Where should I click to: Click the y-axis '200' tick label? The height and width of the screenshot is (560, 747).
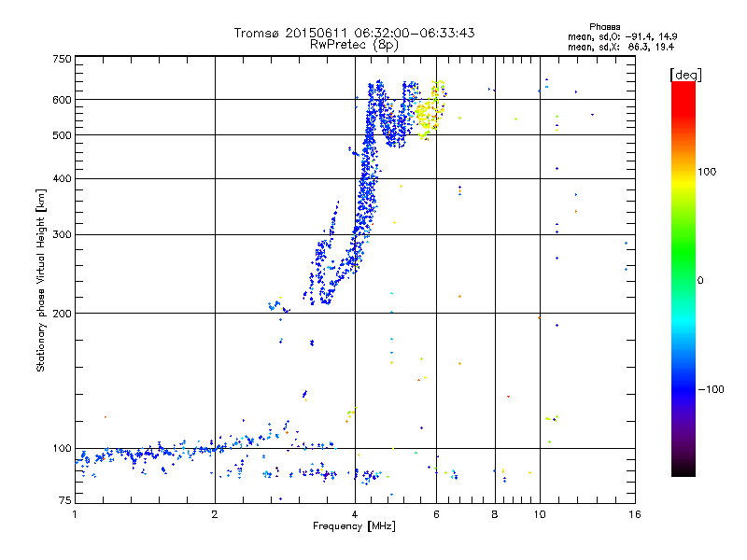(x=62, y=314)
